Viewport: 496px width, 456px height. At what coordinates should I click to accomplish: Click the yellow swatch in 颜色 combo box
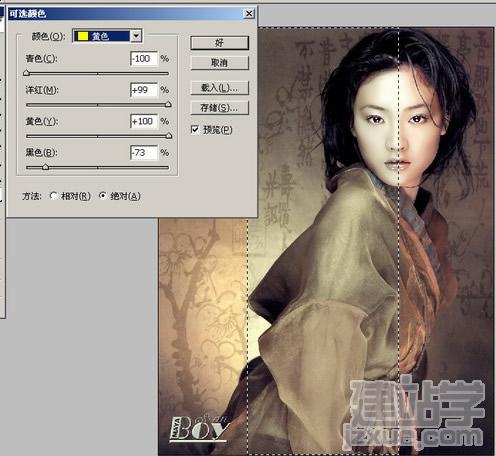click(x=83, y=36)
